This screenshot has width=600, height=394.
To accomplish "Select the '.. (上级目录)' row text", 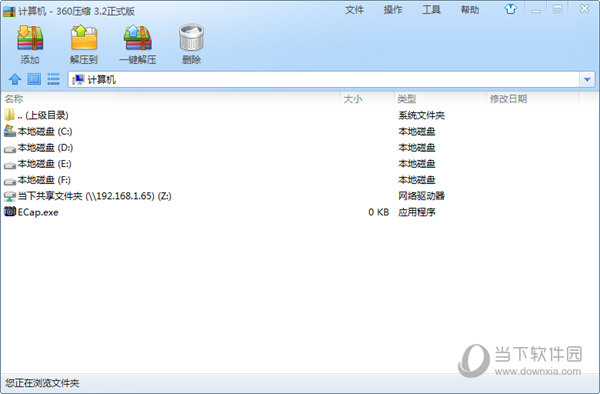I will click(x=43, y=115).
